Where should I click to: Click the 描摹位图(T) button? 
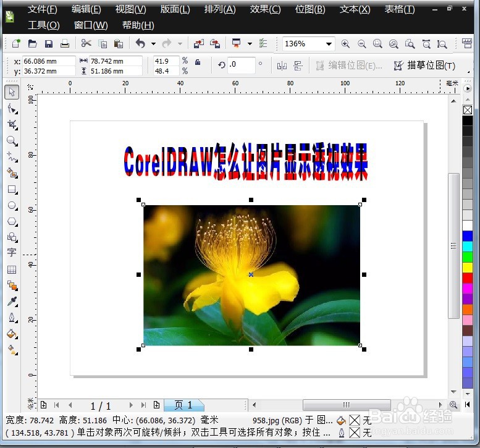point(424,66)
